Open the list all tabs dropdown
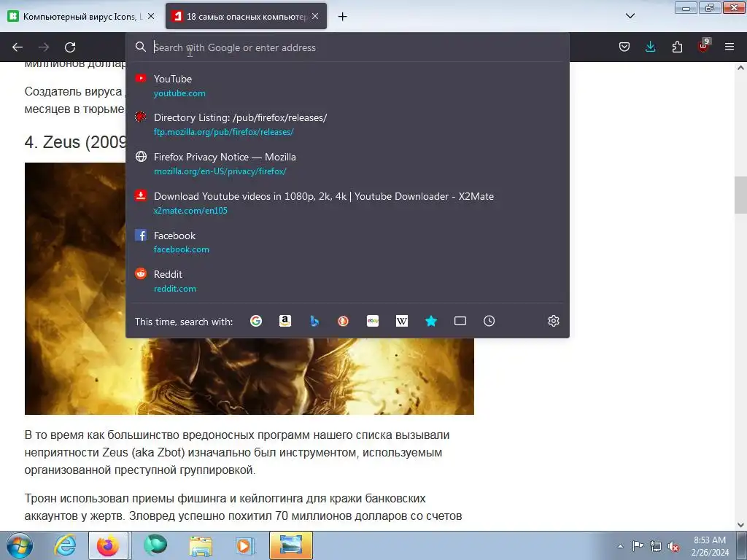The height and width of the screenshot is (560, 747). [x=630, y=16]
